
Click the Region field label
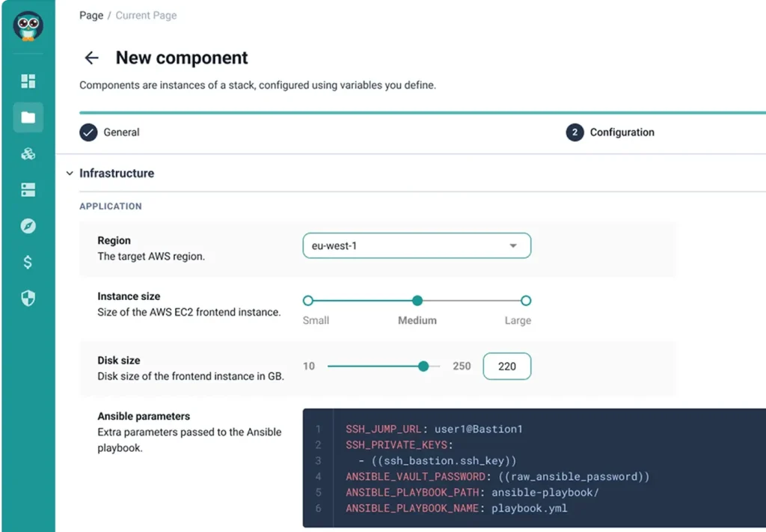pyautogui.click(x=114, y=240)
